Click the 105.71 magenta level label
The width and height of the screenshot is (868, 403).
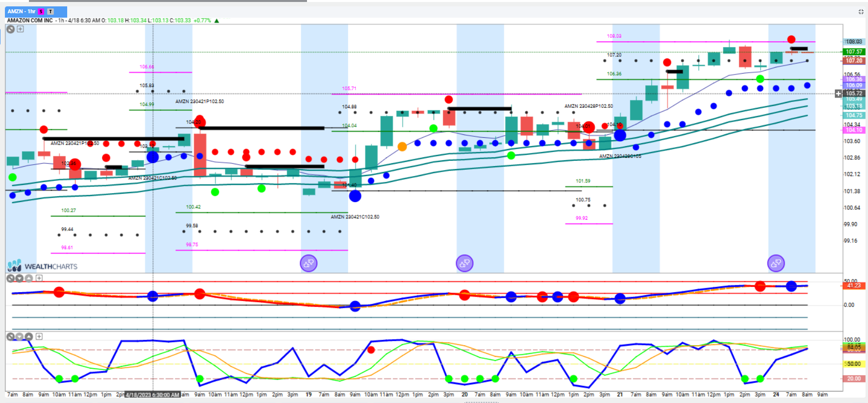tap(349, 89)
